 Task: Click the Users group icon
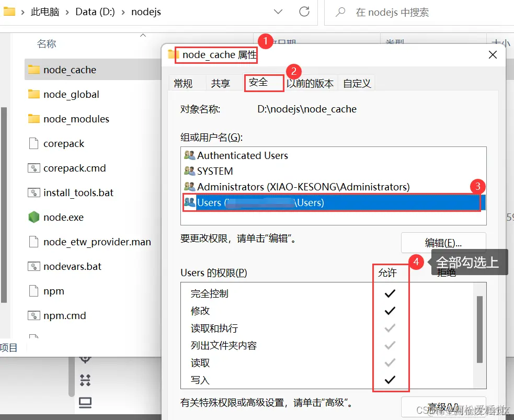pyautogui.click(x=189, y=202)
